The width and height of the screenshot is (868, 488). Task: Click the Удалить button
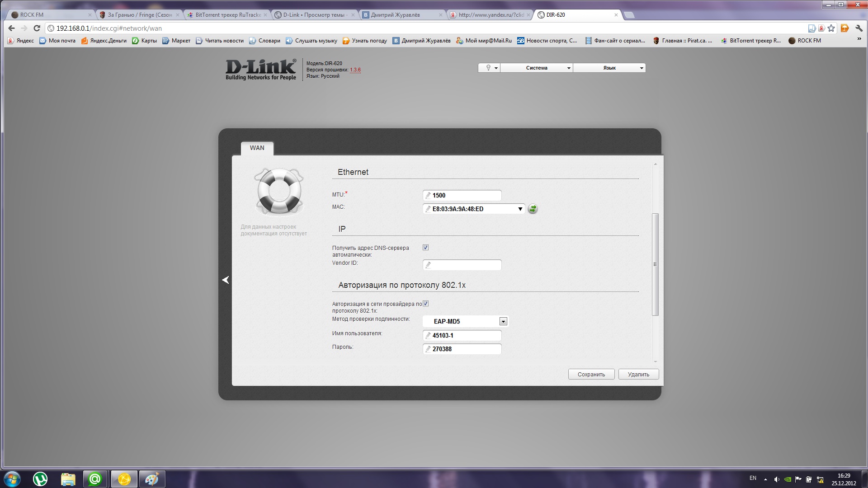638,374
